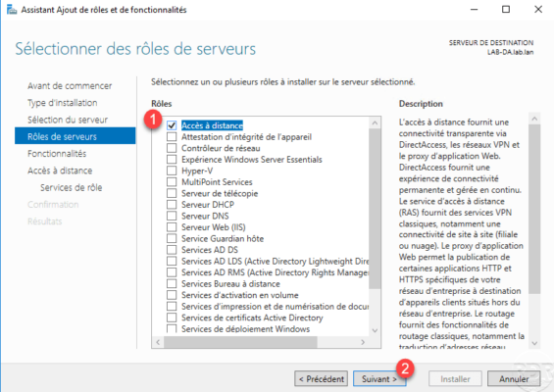This screenshot has width=554, height=392.
Task: Select the Serveur Web (IIS) label
Action: (x=214, y=227)
